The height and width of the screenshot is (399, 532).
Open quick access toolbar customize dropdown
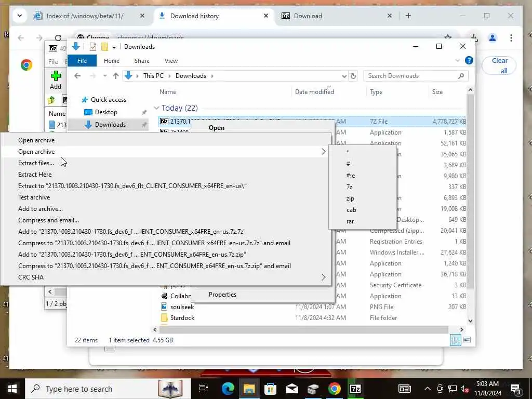114,47
